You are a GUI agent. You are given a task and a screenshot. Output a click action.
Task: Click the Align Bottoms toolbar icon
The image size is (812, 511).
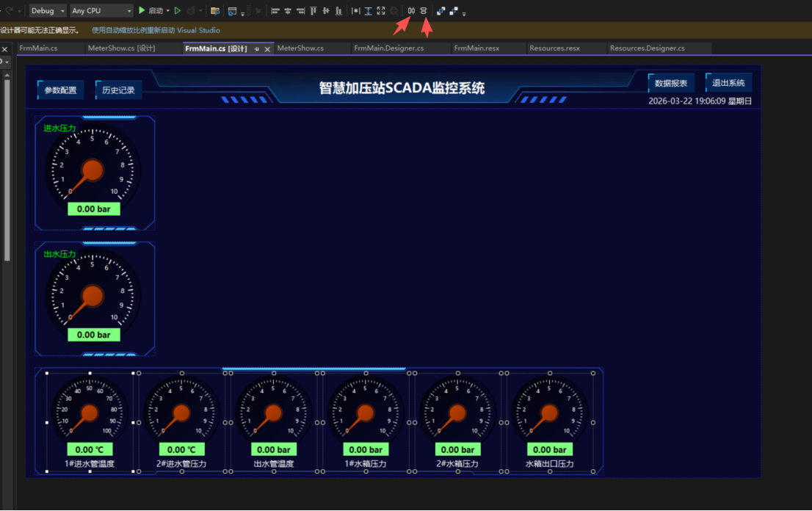pos(338,11)
